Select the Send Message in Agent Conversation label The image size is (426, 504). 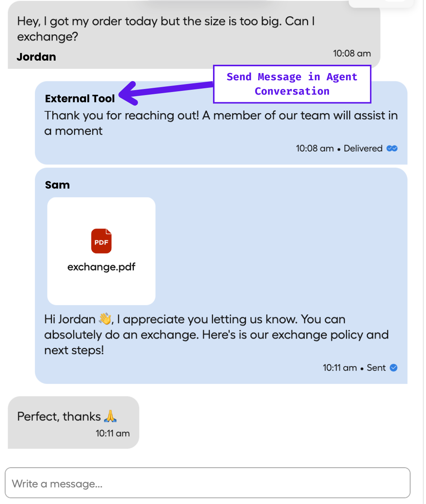click(292, 84)
